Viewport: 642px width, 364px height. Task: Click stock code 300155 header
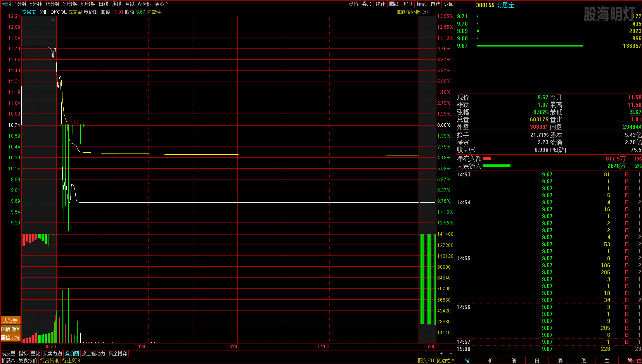tap(485, 5)
